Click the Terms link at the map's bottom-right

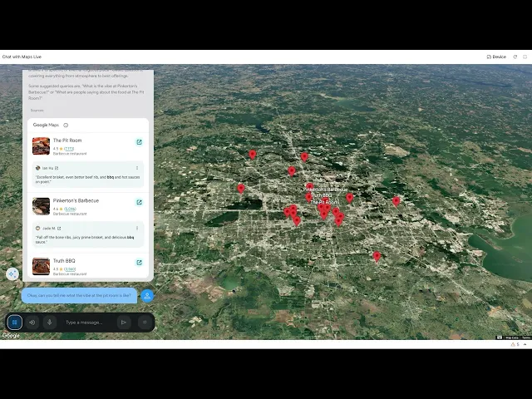526,337
